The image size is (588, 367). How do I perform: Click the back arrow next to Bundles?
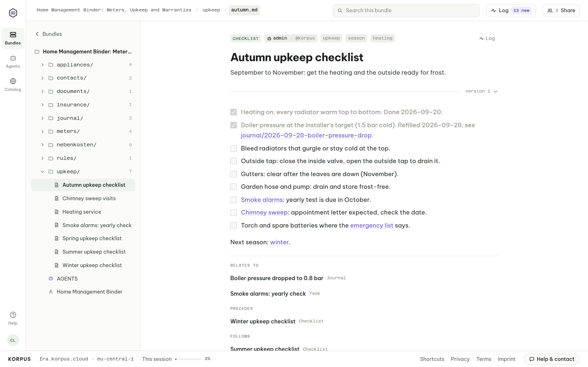[37, 34]
